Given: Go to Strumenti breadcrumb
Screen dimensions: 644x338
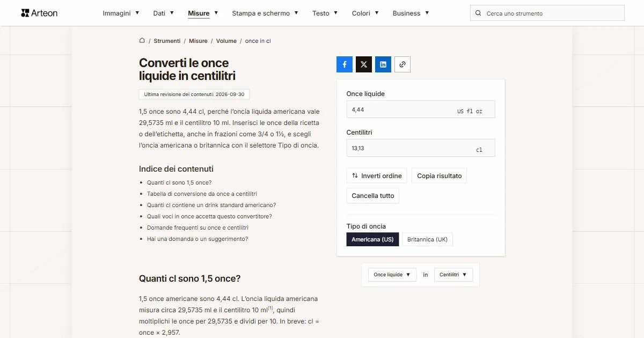Looking at the screenshot, I should [167, 41].
